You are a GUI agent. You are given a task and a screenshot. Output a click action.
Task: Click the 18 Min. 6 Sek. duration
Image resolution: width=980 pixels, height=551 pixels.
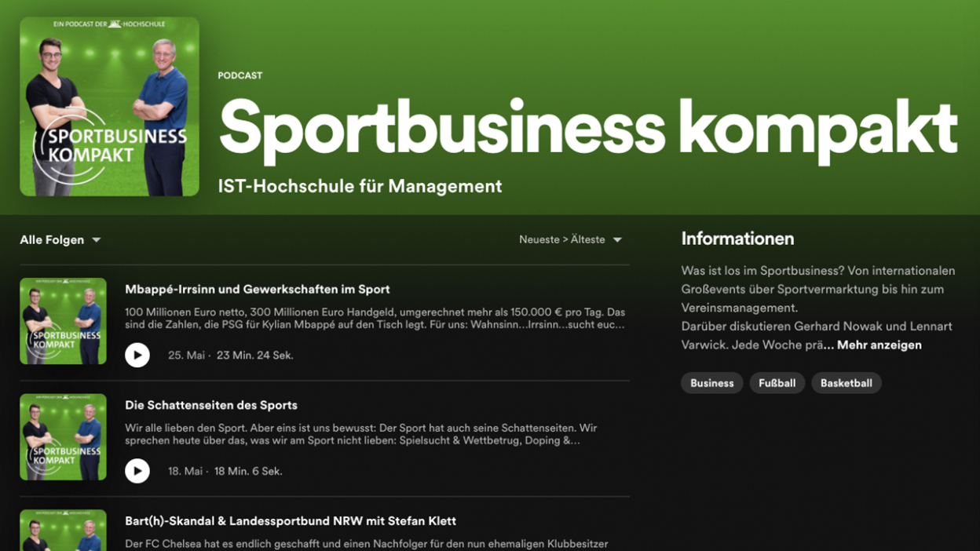point(248,472)
